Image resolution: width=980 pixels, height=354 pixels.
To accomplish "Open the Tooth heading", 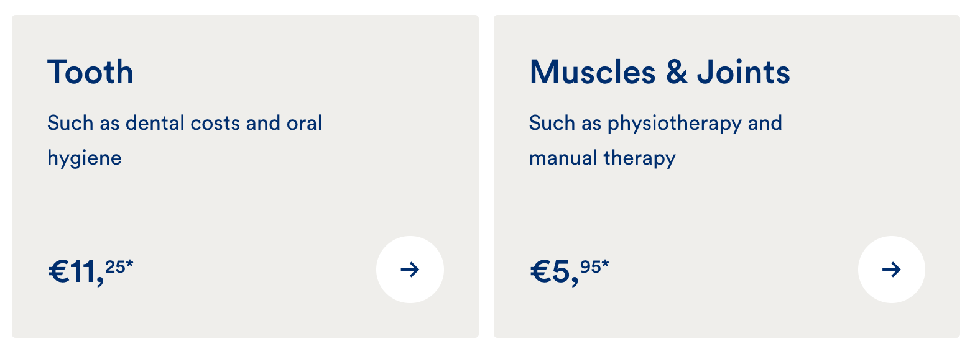I will coord(90,72).
